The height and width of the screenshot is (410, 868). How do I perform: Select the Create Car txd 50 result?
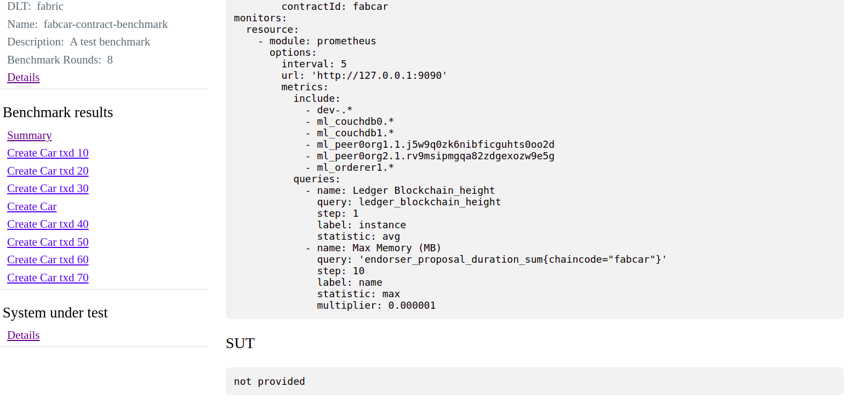pyautogui.click(x=48, y=242)
